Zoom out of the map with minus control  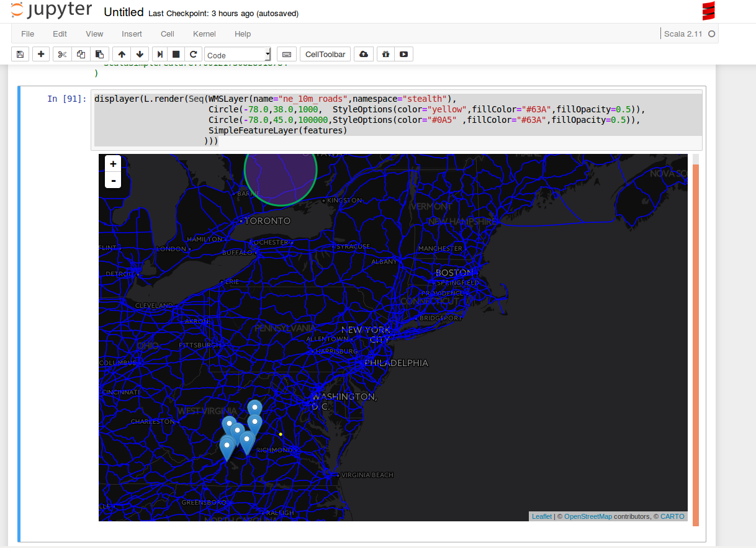coord(112,180)
